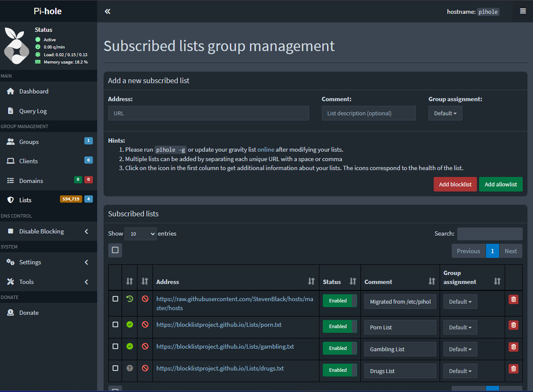Click green check status icon for gambling.txt
The width and height of the screenshot is (533, 392).
coord(130,346)
